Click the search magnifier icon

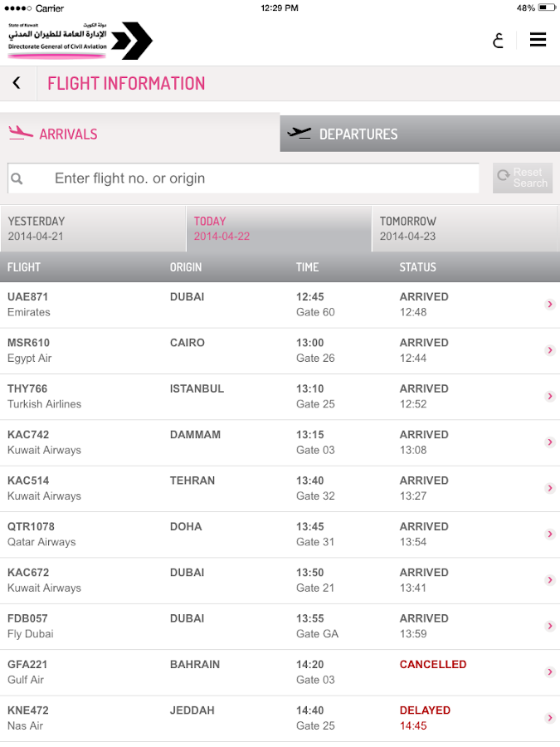click(18, 178)
